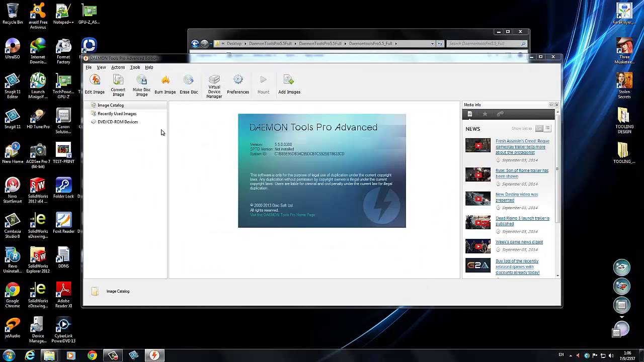Click Add Images toolbar icon

pyautogui.click(x=289, y=84)
